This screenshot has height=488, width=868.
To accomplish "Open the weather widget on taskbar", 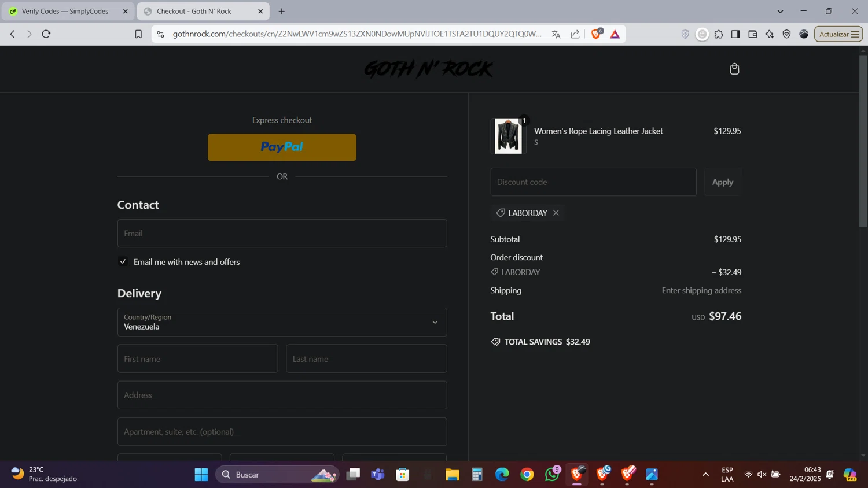I will [45, 474].
